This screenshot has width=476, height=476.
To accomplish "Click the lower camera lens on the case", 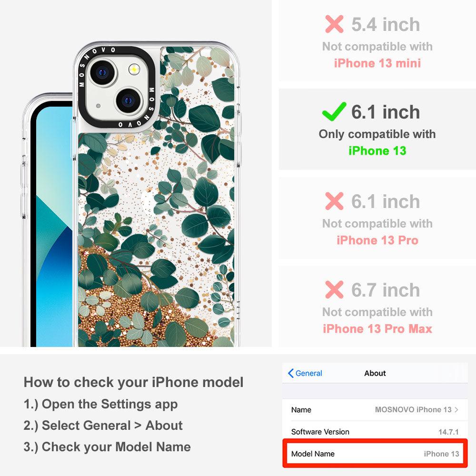I will click(x=129, y=100).
